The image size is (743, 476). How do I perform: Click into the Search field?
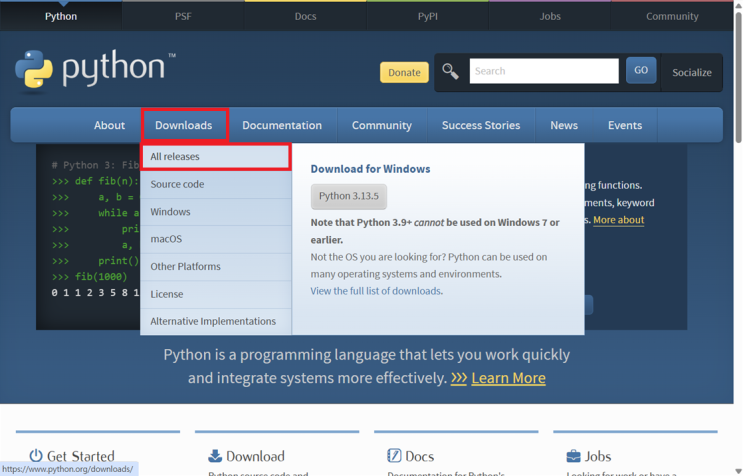(x=544, y=71)
